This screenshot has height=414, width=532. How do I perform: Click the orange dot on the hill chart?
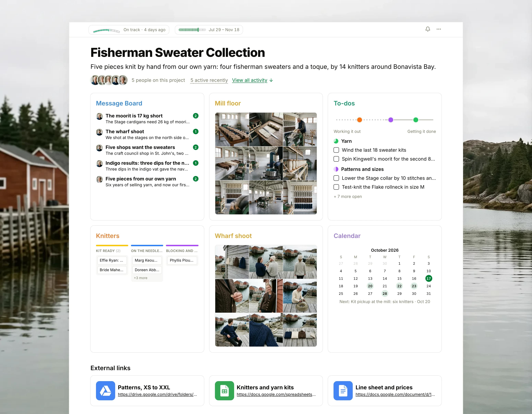point(360,120)
